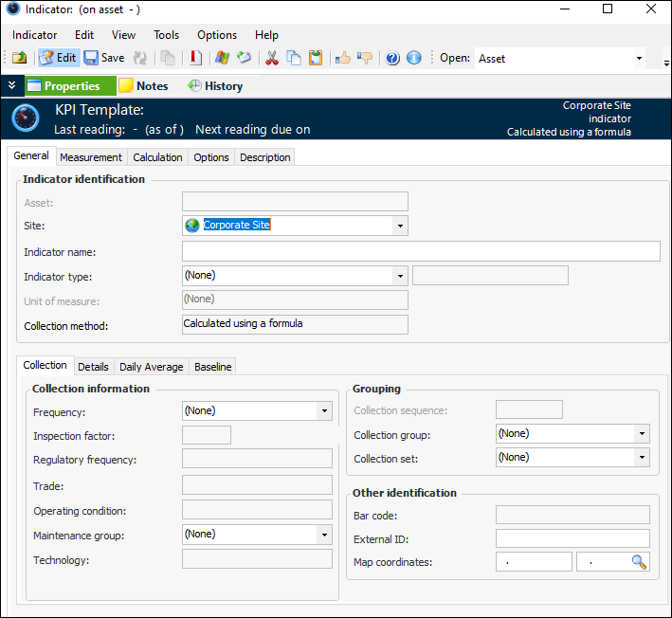This screenshot has height=618, width=672.
Task: Click the blue info icon
Action: coord(414,58)
